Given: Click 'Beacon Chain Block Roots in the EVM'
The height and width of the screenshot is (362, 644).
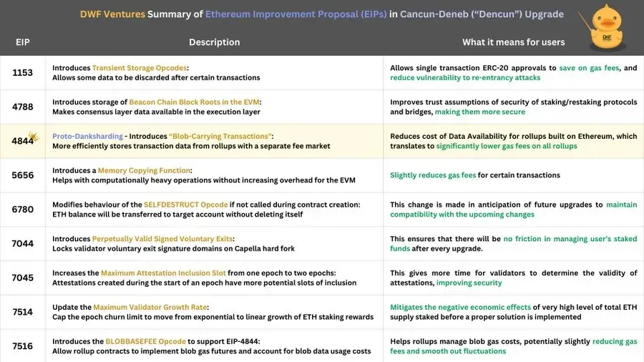Looking at the screenshot, I should pos(194,102).
